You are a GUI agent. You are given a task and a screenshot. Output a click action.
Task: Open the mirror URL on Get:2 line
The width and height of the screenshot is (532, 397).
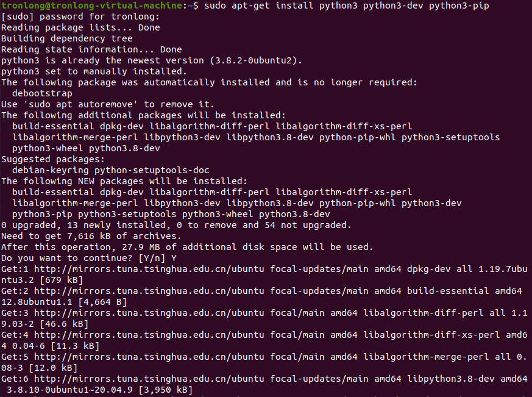pyautogui.click(x=149, y=291)
